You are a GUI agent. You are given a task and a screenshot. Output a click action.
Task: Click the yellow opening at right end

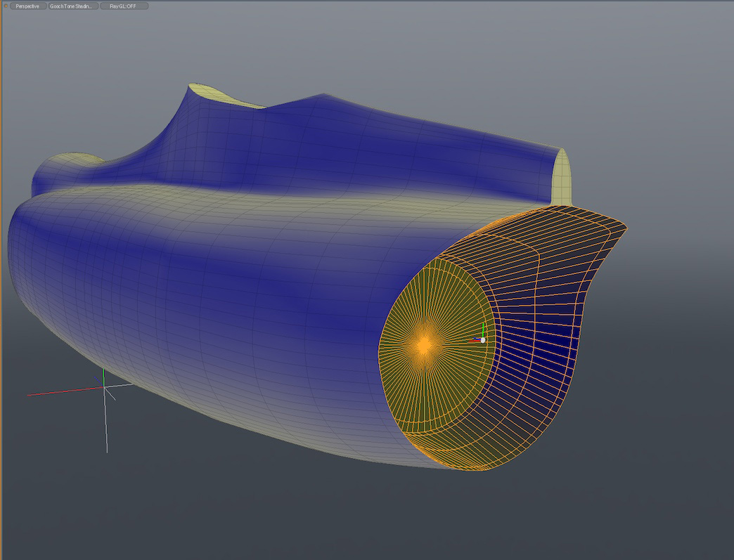563,180
